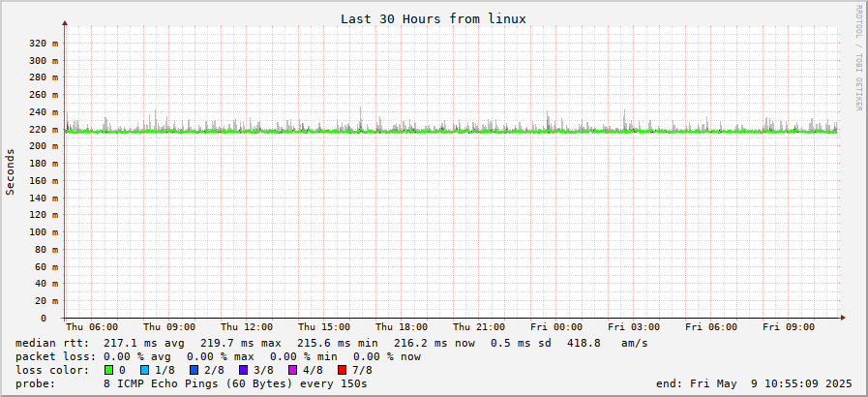Click the green median rtt line in the graph

pos(452,132)
